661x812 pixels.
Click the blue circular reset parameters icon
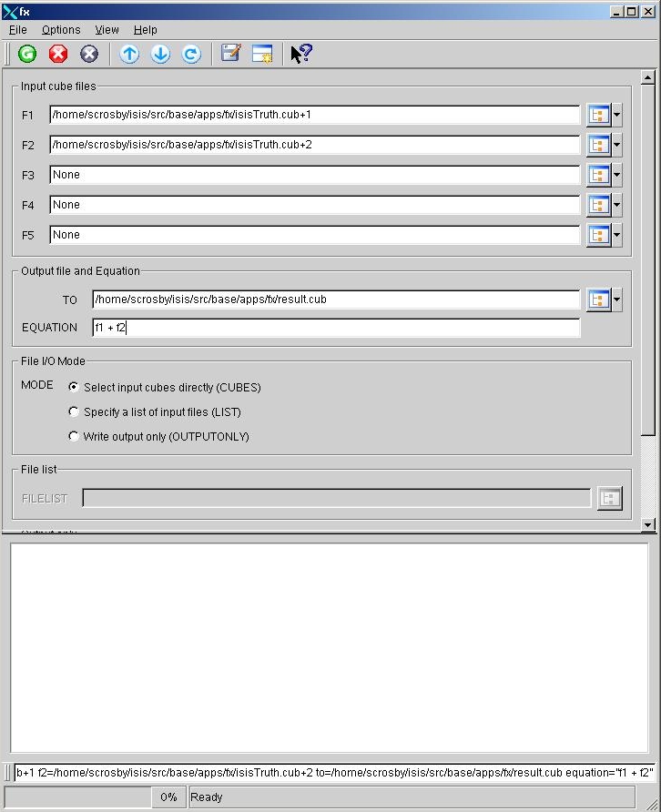(191, 54)
